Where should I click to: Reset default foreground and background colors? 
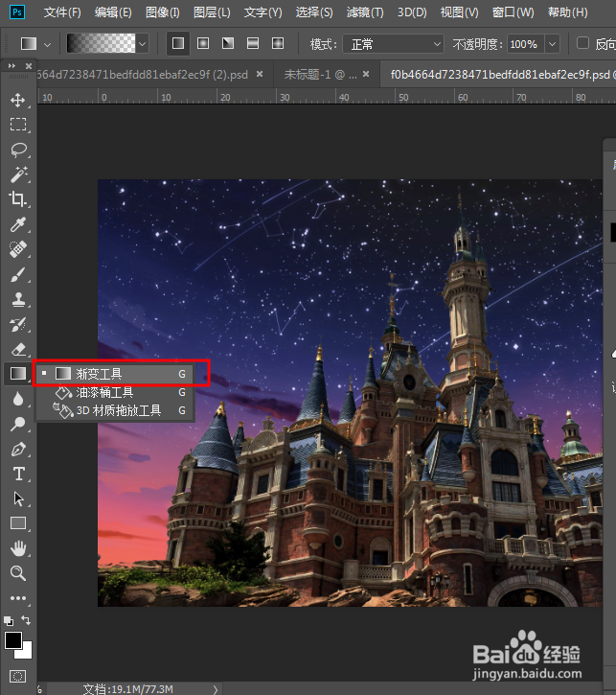pos(9,621)
